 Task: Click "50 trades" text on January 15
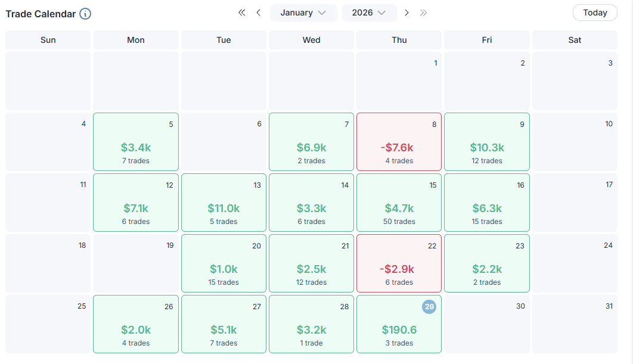point(399,222)
